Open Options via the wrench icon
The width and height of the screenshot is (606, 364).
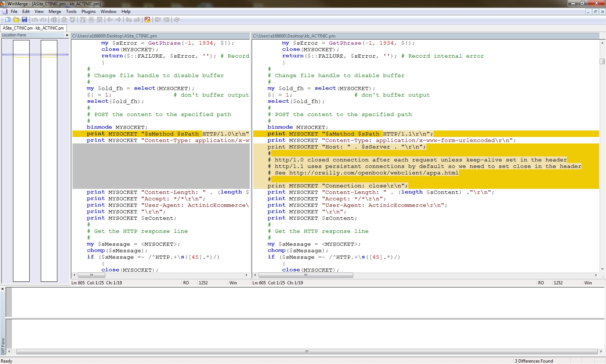coord(147,20)
